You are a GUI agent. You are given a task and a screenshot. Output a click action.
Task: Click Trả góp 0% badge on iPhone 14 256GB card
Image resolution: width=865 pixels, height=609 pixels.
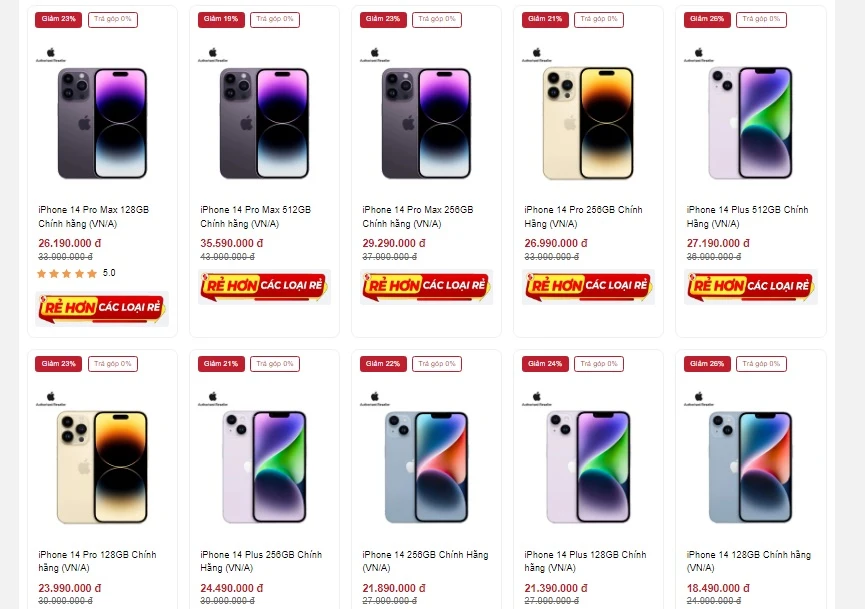(x=436, y=363)
